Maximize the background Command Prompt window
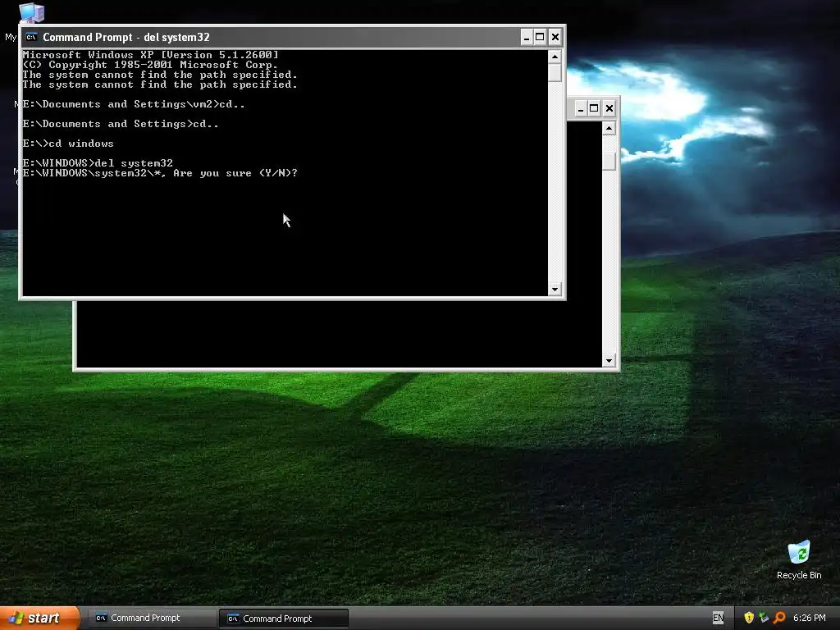840x630 pixels. (x=594, y=109)
